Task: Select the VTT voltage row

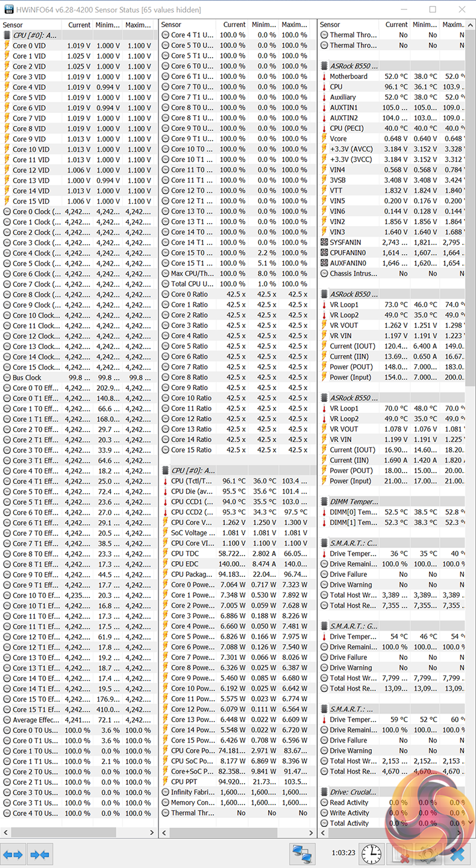Action: (x=392, y=190)
